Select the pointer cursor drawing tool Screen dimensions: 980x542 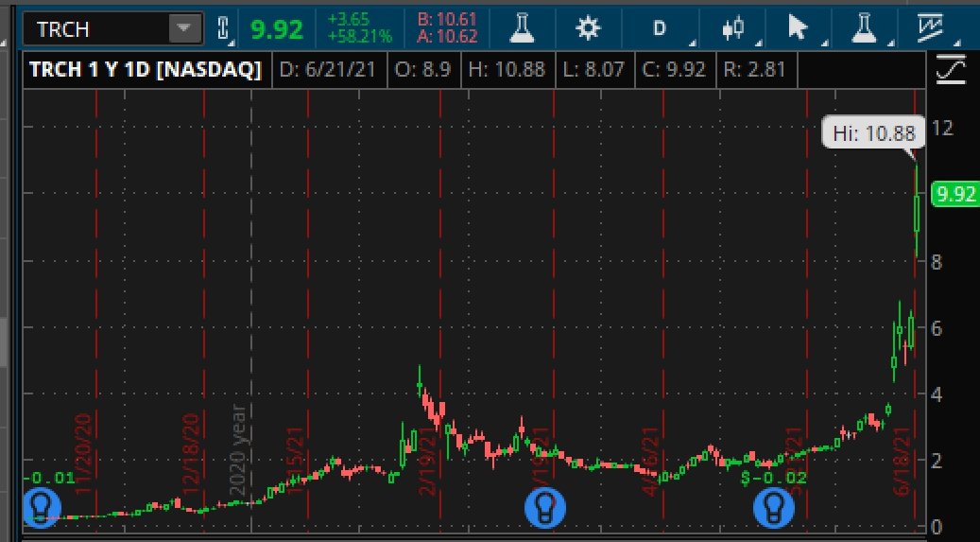tap(797, 28)
